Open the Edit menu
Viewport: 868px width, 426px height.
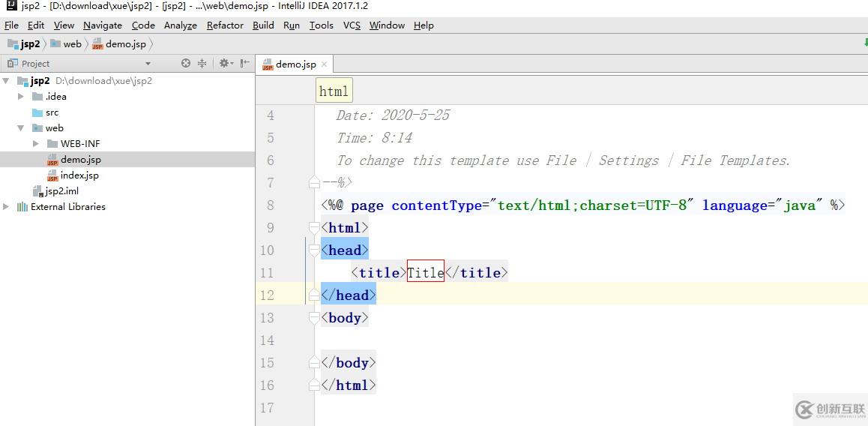pos(36,25)
